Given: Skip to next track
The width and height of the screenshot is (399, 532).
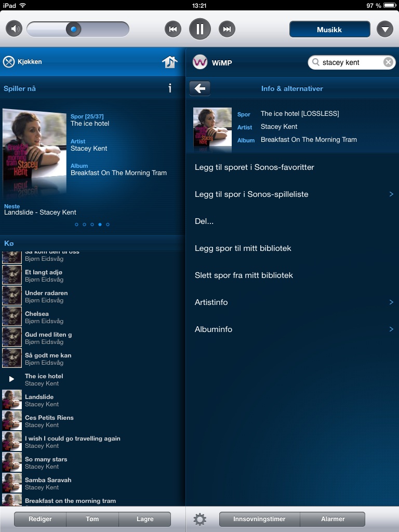Looking at the screenshot, I should (227, 29).
